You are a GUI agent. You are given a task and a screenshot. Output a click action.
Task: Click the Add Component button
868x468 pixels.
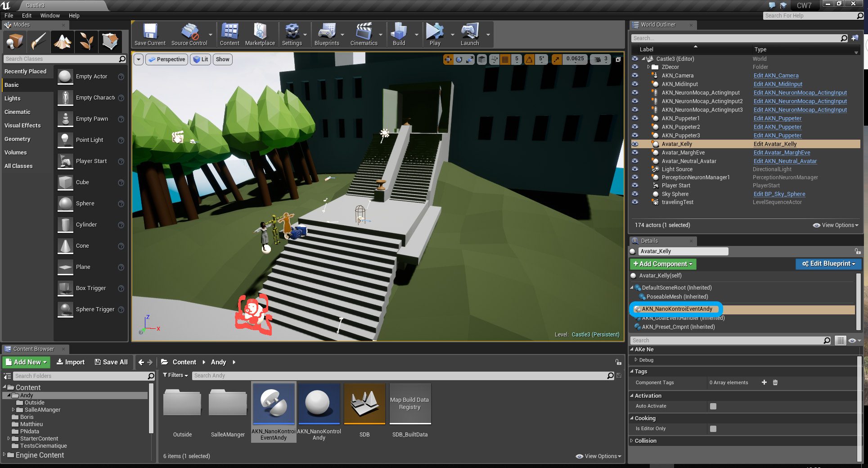click(x=663, y=264)
